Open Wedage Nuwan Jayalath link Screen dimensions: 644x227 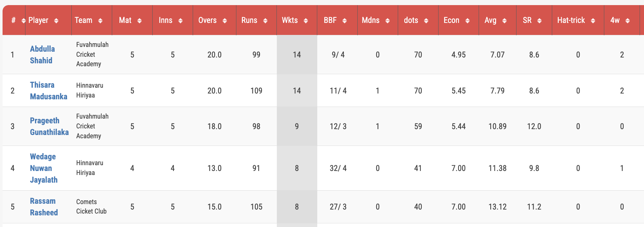pos(44,168)
